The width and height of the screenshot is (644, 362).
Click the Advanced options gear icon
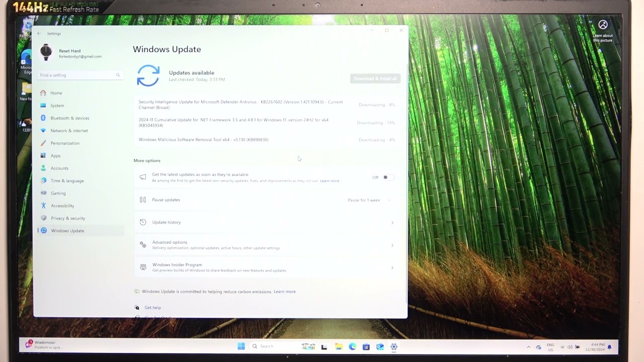(x=143, y=245)
